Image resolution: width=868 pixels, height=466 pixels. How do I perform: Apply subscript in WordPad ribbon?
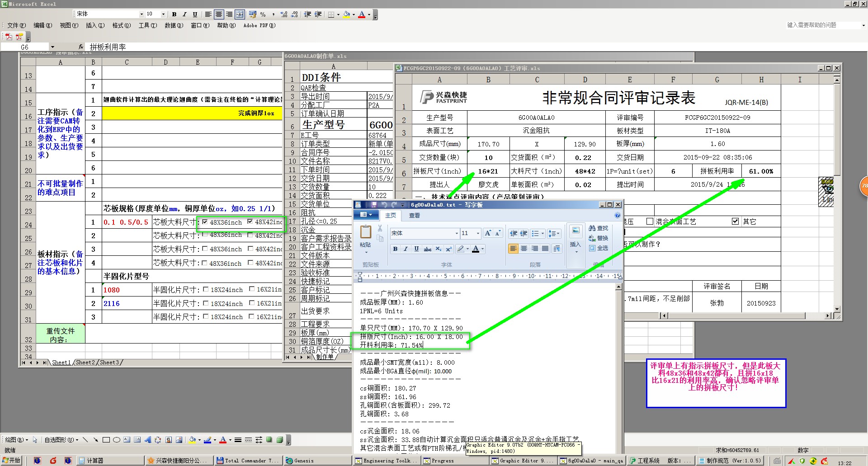(438, 249)
